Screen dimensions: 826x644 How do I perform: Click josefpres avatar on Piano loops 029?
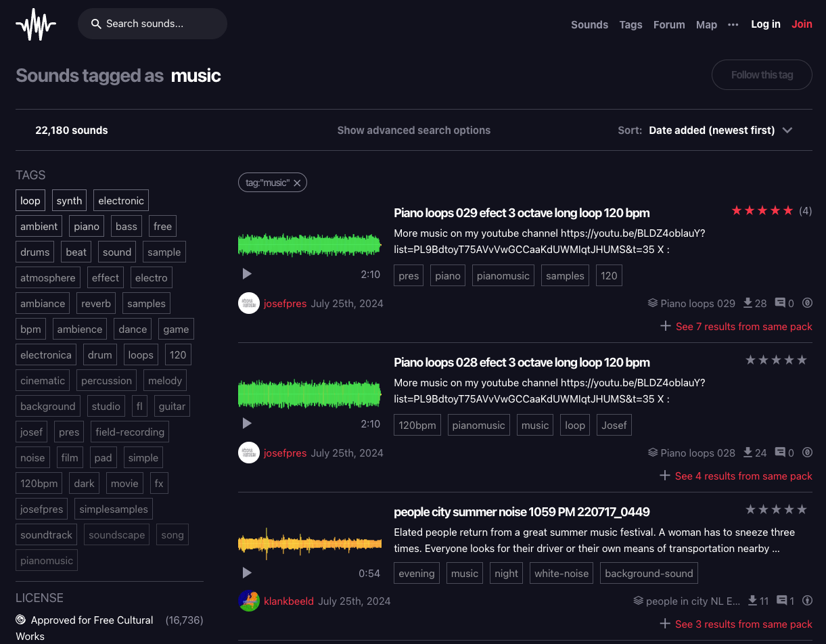pos(249,303)
